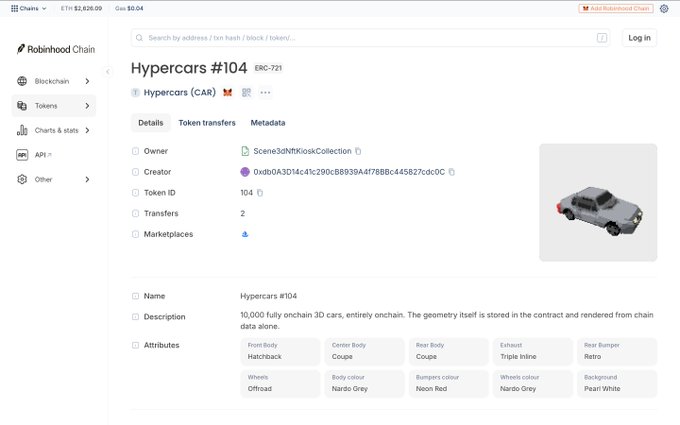
Task: Open the Hypercars (CAR) collection link
Action: pyautogui.click(x=180, y=92)
